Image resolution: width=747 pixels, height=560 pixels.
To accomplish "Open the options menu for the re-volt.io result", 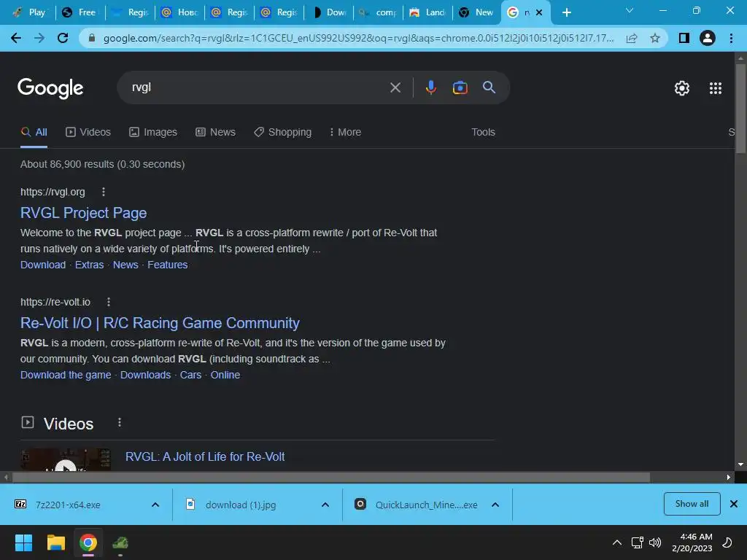I will [x=109, y=302].
